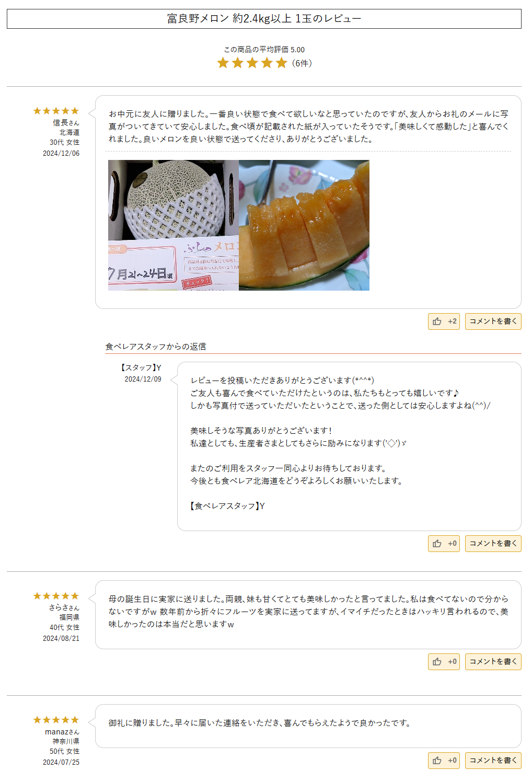Like さらささん's review from Fukuoka
Screen dimensions: 532x782
444,662
